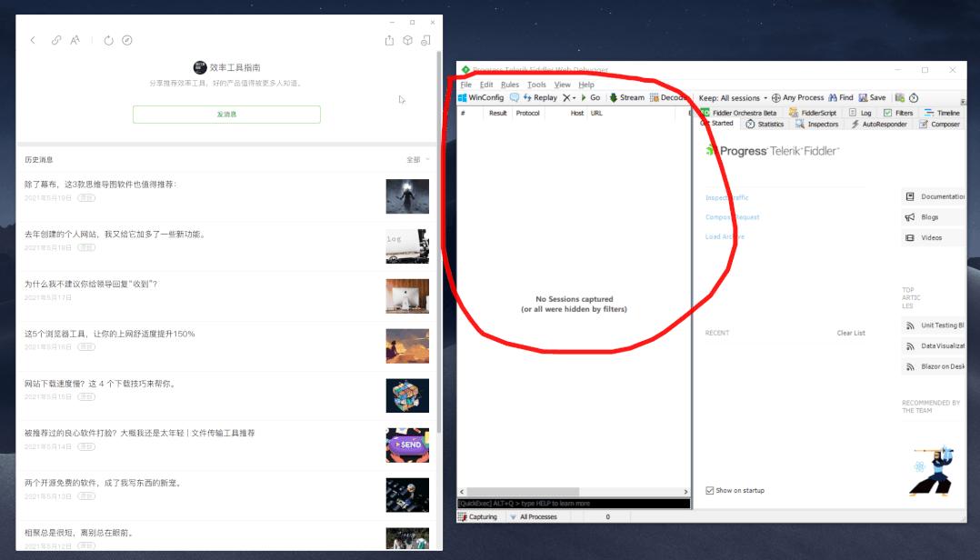Switch to Statistics tab

pos(765,124)
